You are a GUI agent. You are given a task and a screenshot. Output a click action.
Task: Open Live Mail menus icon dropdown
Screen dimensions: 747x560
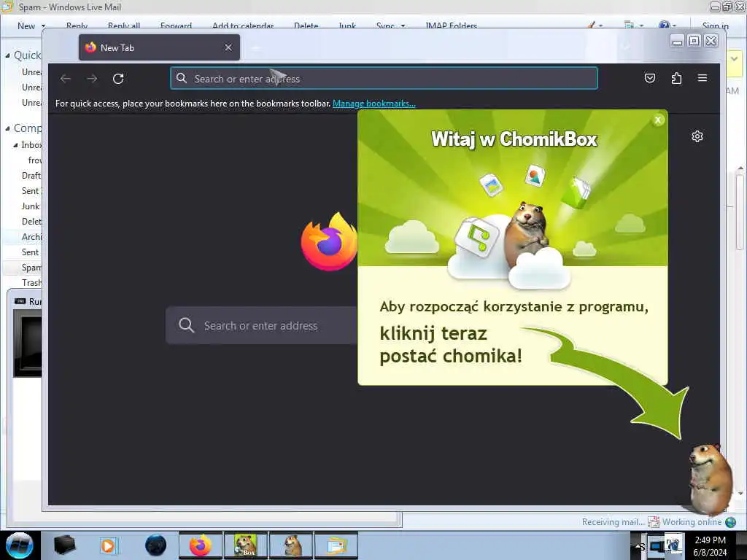[634, 26]
